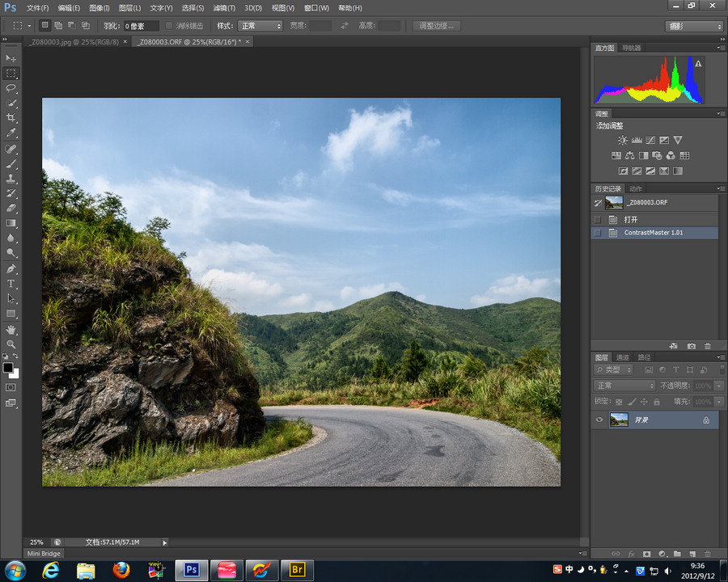This screenshot has height=582, width=728.
Task: Open the 滤镜(T) filter menu
Action: (x=225, y=7)
